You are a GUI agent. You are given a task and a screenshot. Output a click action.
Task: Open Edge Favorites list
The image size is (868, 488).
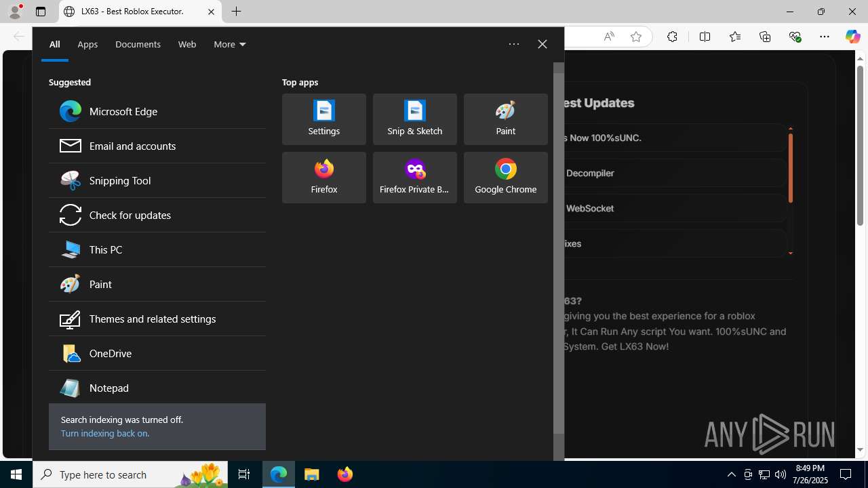[734, 37]
